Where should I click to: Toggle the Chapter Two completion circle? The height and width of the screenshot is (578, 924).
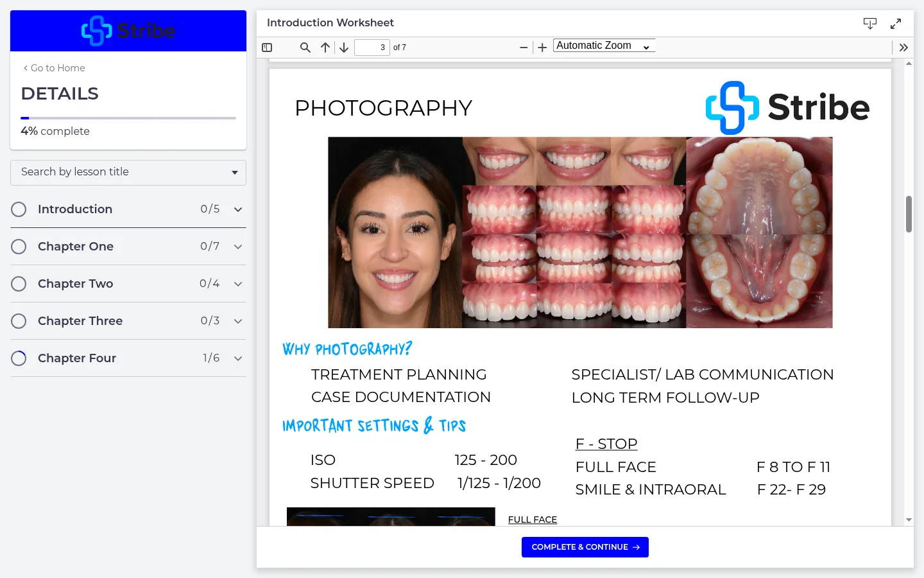click(19, 284)
